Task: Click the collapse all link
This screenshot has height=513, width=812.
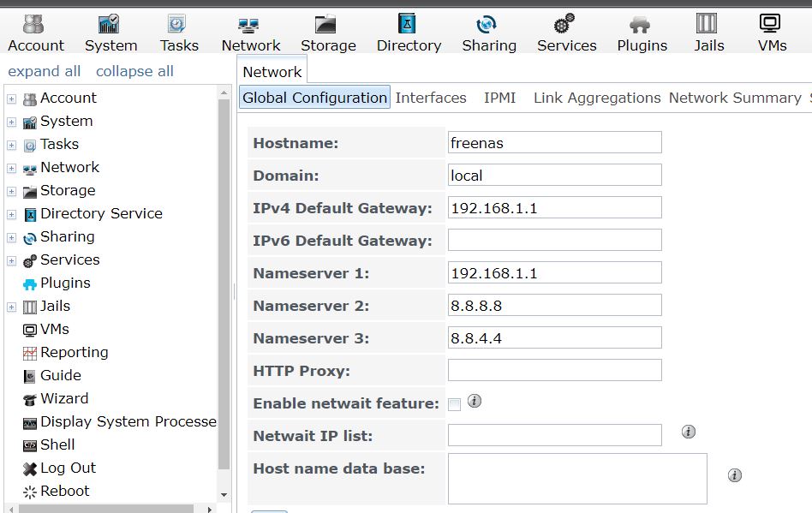Action: [x=134, y=71]
